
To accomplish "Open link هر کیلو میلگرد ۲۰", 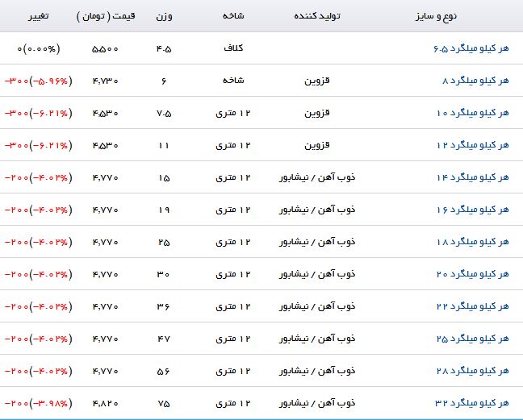I will coord(473,274).
